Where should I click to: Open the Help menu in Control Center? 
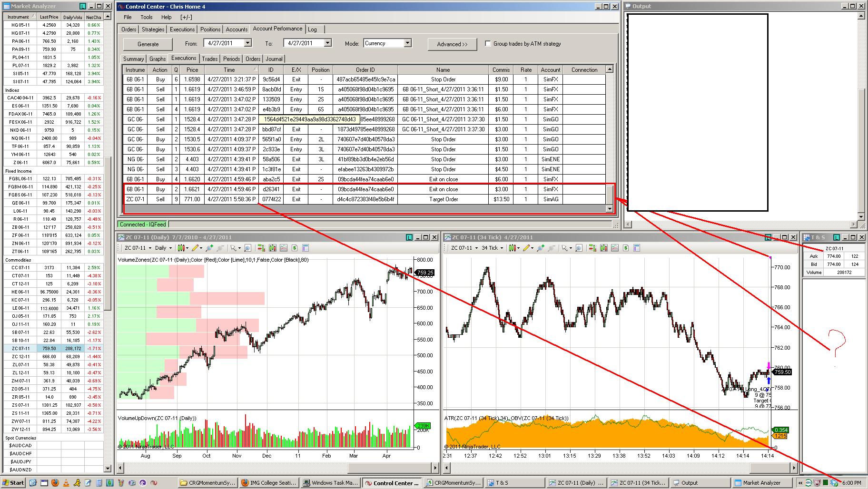[166, 17]
